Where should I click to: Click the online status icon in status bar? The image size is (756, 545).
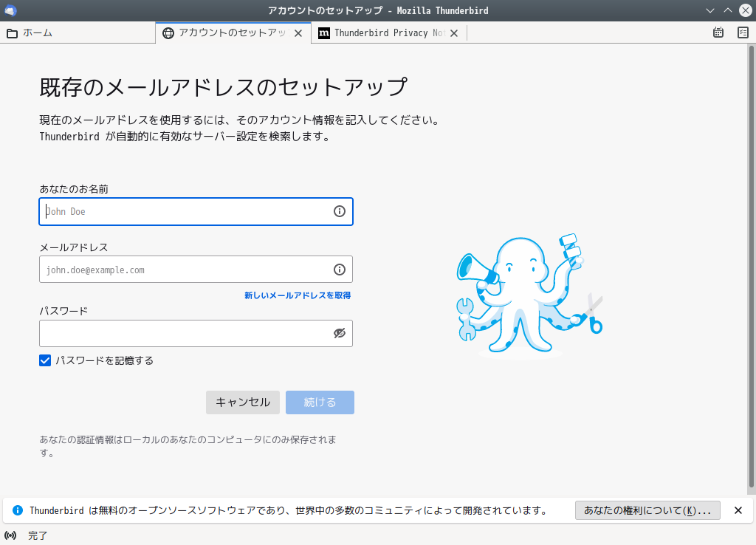click(10, 535)
